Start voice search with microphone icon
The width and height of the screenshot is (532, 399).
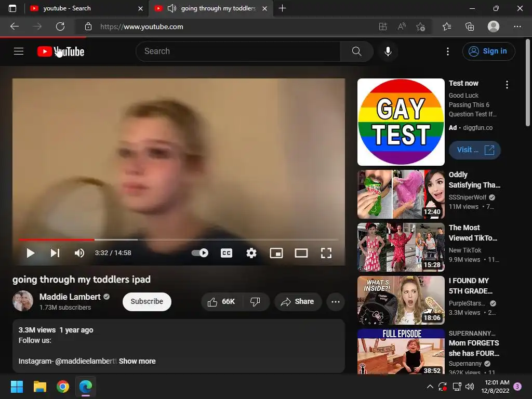click(x=388, y=51)
